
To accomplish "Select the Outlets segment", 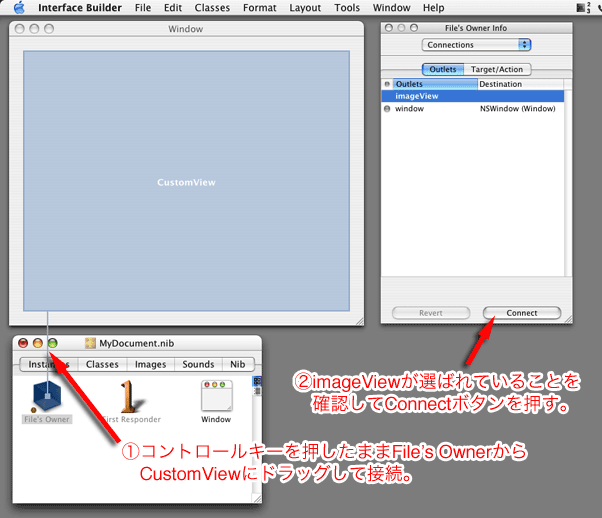I will [444, 69].
